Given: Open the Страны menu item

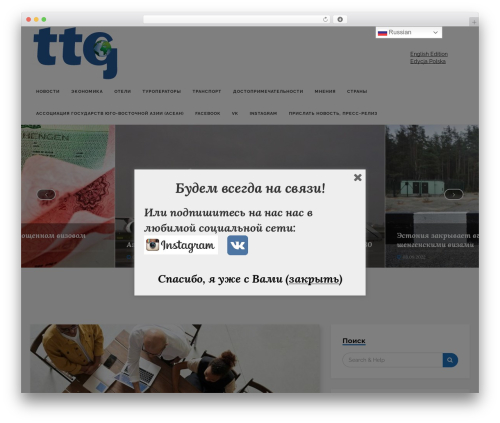Looking at the screenshot, I should click(357, 91).
